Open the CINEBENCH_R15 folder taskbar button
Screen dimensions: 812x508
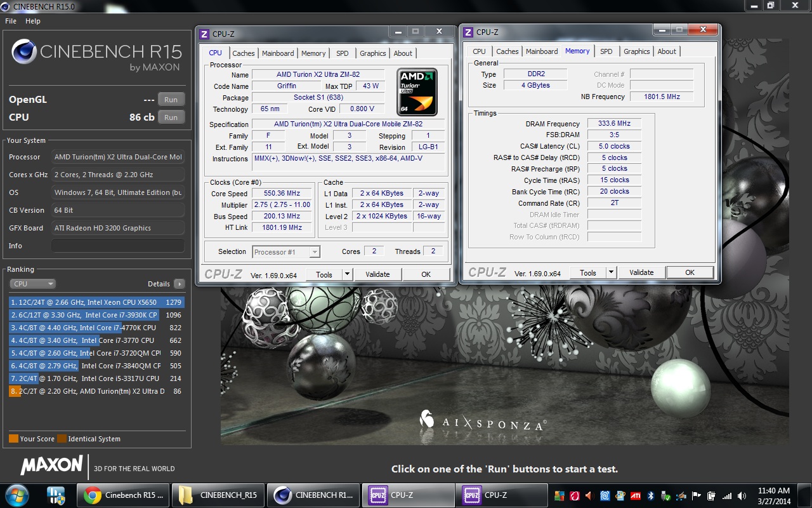(x=218, y=495)
